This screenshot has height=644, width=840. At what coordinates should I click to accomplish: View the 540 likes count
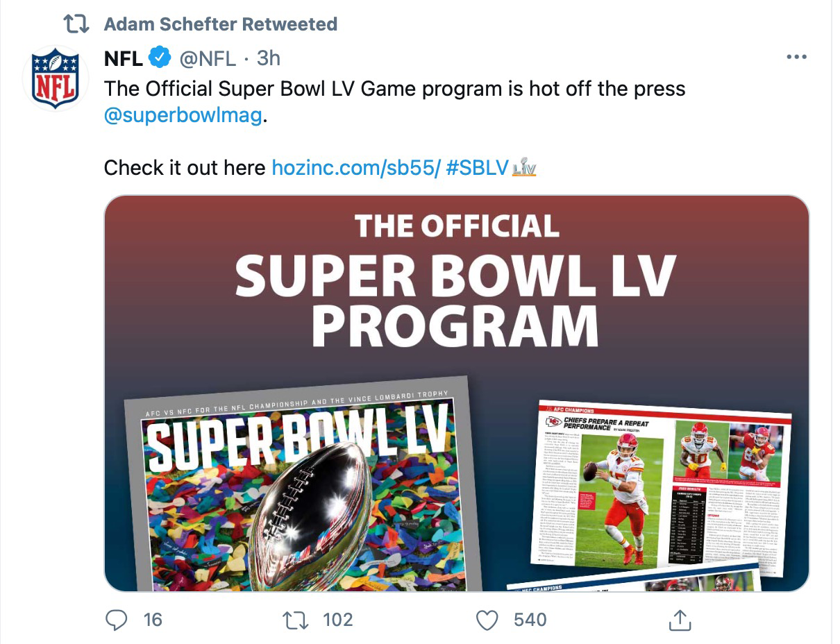[x=530, y=620]
